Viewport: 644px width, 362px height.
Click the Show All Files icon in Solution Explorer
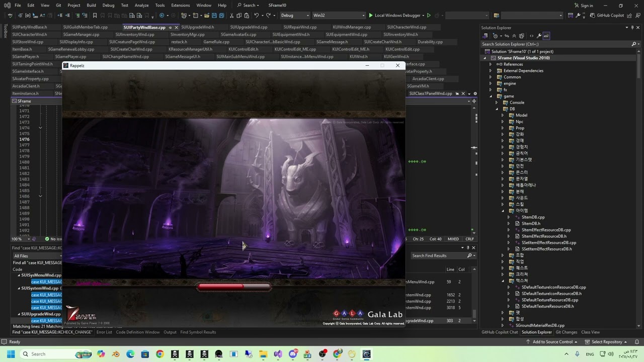(521, 36)
